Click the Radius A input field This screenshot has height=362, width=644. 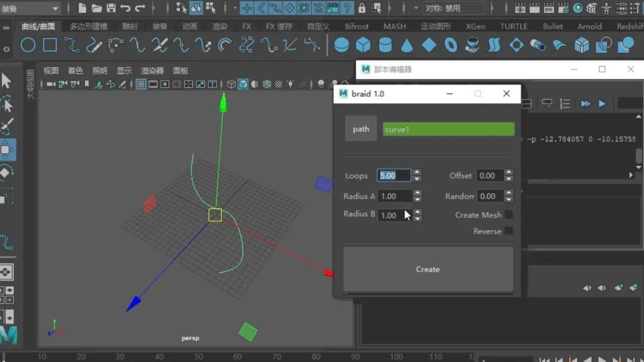coord(395,196)
